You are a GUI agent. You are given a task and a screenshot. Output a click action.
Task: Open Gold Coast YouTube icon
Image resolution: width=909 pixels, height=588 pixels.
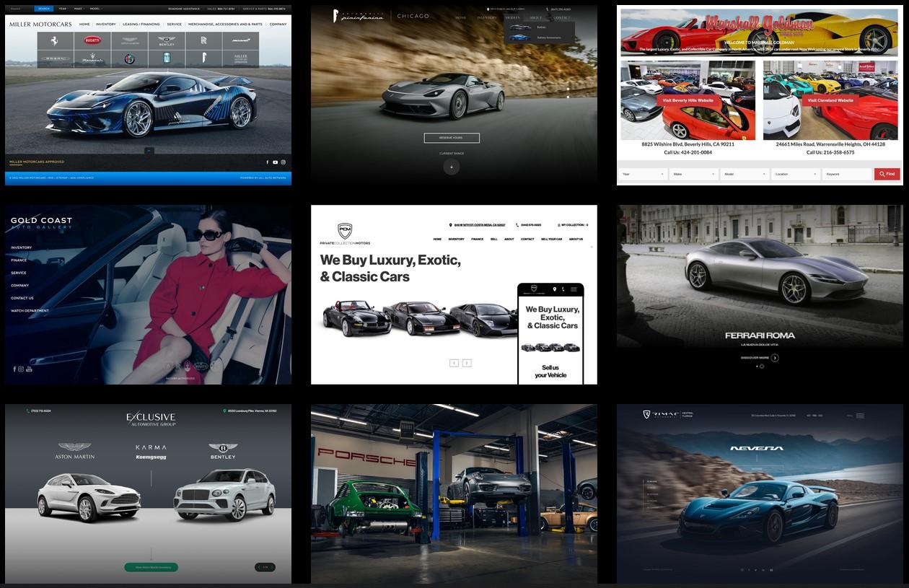[x=30, y=369]
